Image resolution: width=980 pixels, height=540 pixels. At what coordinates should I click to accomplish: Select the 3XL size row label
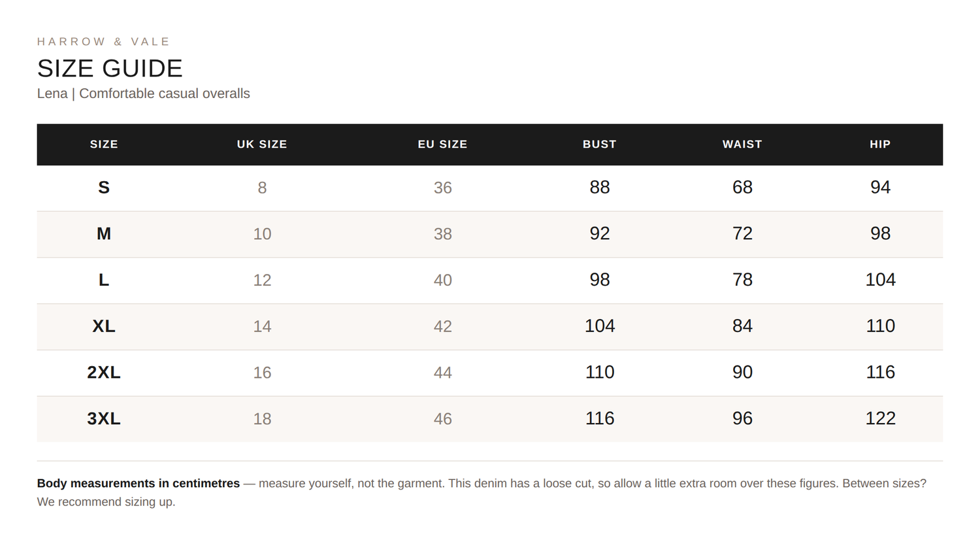click(x=104, y=418)
